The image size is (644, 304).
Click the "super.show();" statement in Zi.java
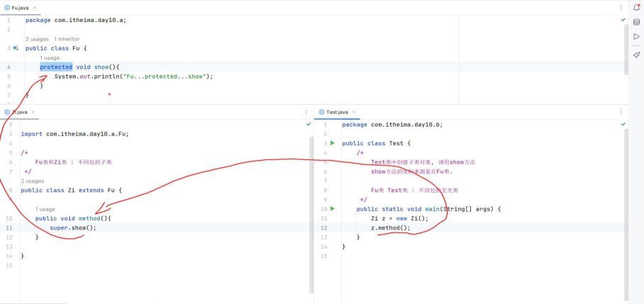73,228
